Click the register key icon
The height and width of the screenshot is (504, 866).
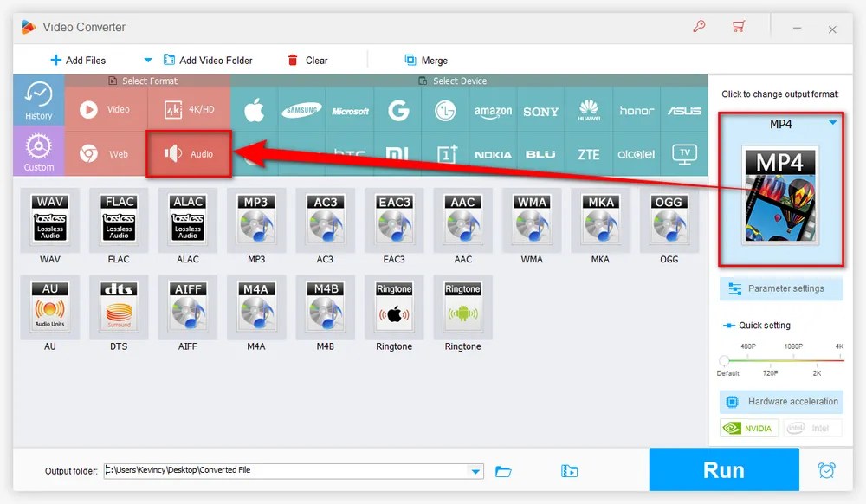[699, 27]
